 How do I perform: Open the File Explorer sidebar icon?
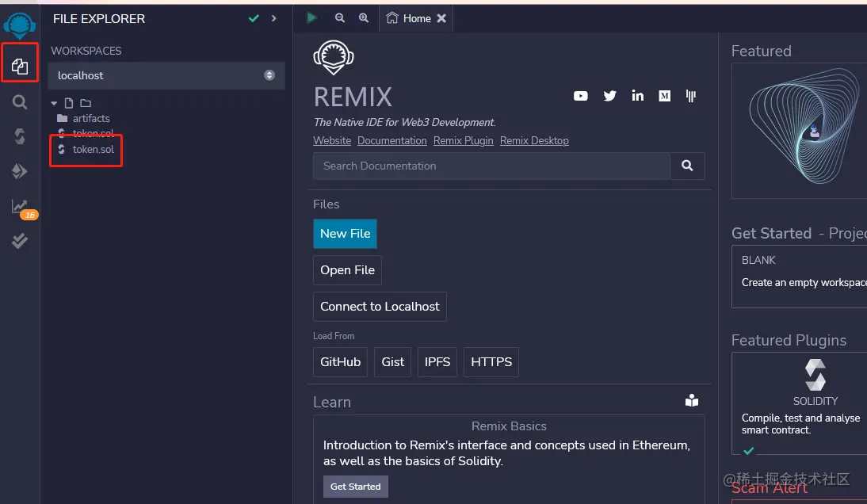[x=20, y=67]
